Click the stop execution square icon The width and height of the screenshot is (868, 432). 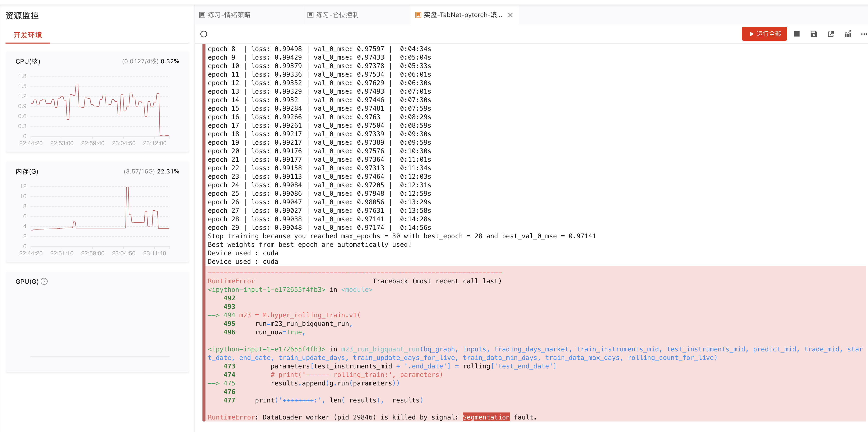coord(797,34)
